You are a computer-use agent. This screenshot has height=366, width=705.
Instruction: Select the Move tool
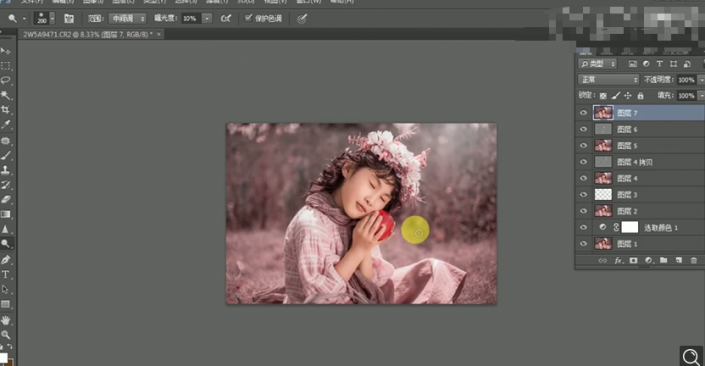pyautogui.click(x=5, y=51)
